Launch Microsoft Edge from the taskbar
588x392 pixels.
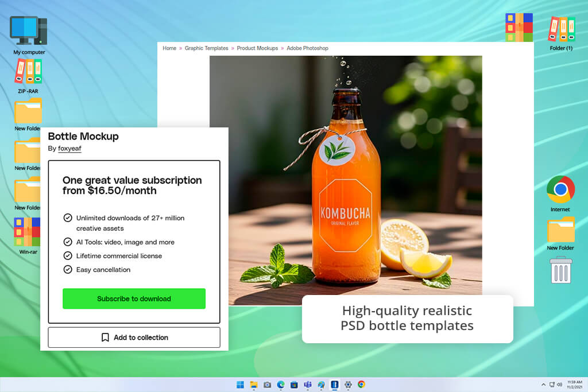[x=281, y=385]
